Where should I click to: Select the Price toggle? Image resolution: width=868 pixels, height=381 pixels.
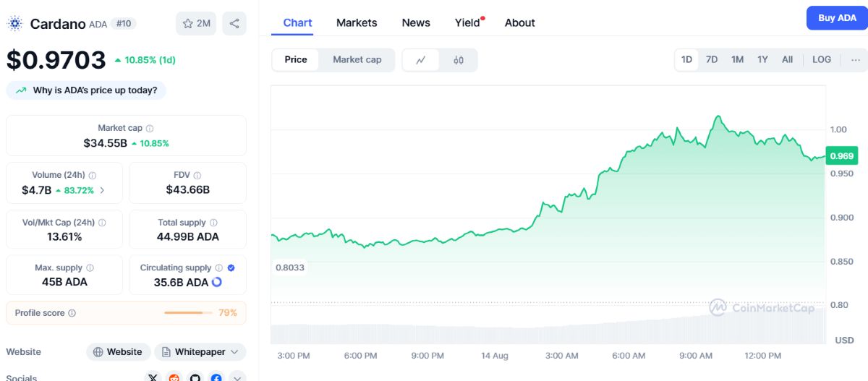point(296,60)
